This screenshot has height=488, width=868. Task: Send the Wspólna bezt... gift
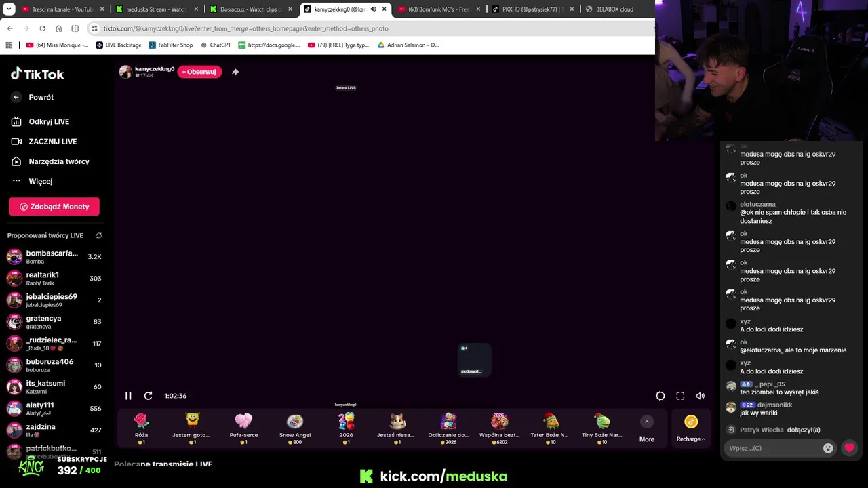tap(500, 428)
